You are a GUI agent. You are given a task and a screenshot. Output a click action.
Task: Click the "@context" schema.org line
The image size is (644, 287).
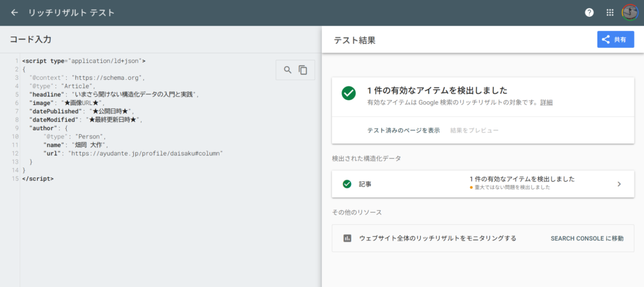87,77
